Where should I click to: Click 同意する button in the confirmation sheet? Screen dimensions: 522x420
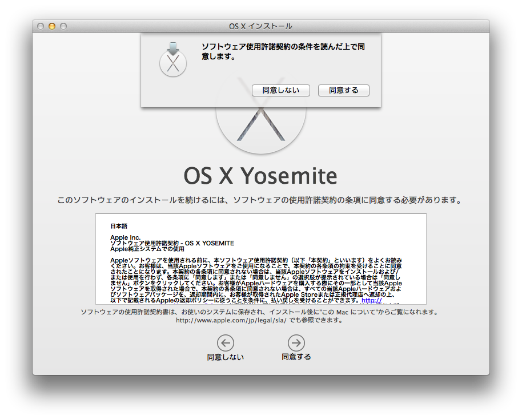(x=344, y=90)
